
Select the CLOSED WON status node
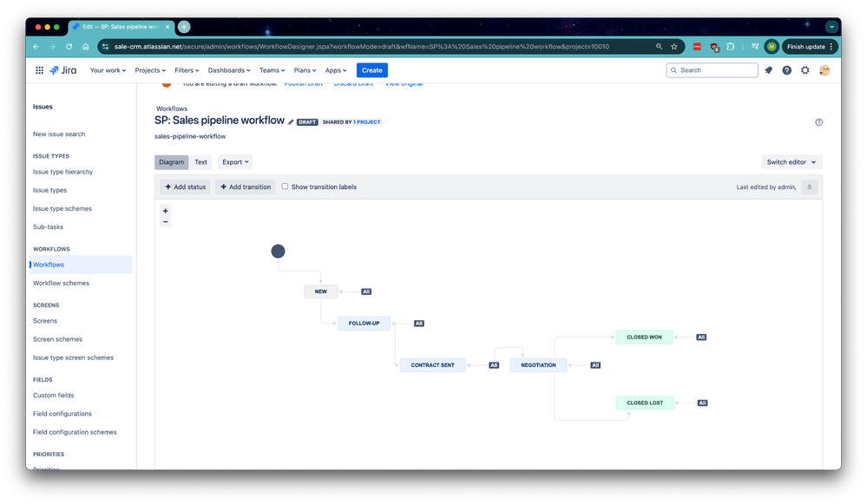[644, 337]
